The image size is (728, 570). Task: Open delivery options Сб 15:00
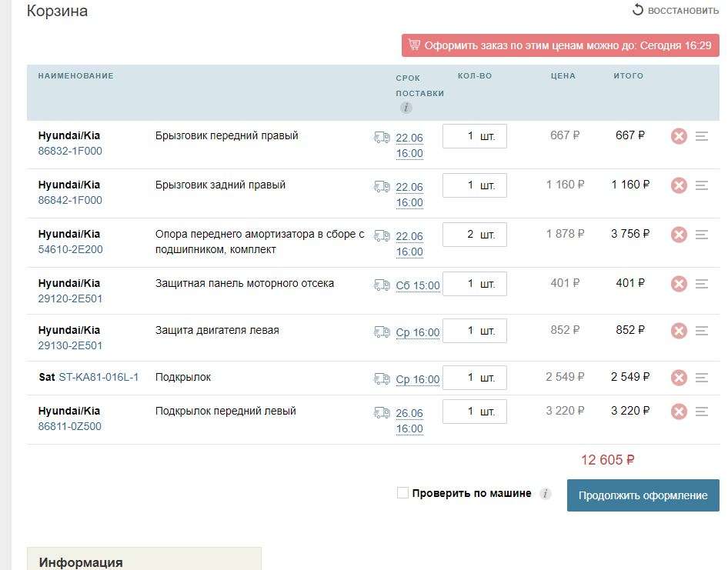[x=418, y=285]
